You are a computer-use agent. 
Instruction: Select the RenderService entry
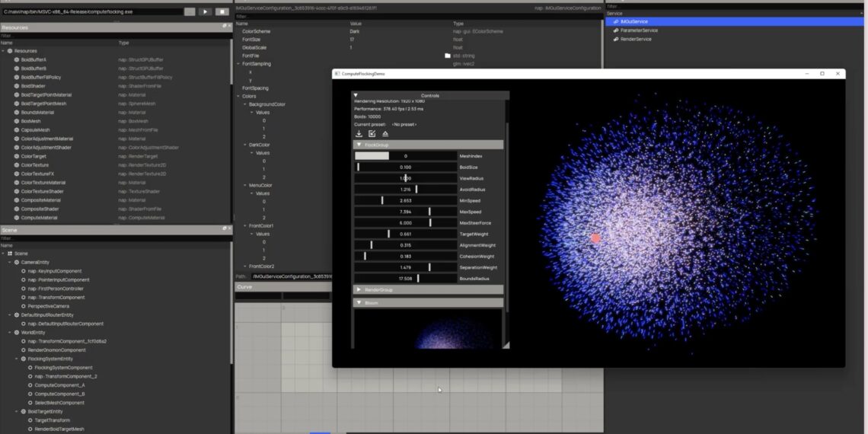636,39
